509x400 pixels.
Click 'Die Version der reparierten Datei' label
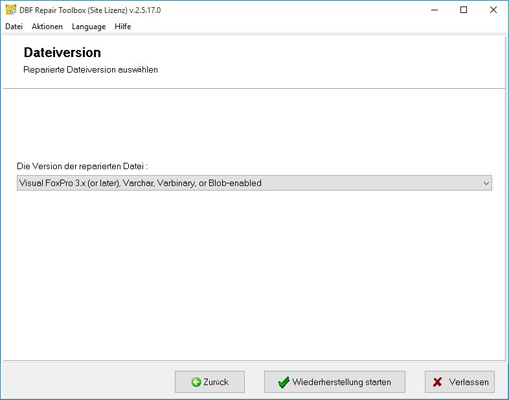82,166
